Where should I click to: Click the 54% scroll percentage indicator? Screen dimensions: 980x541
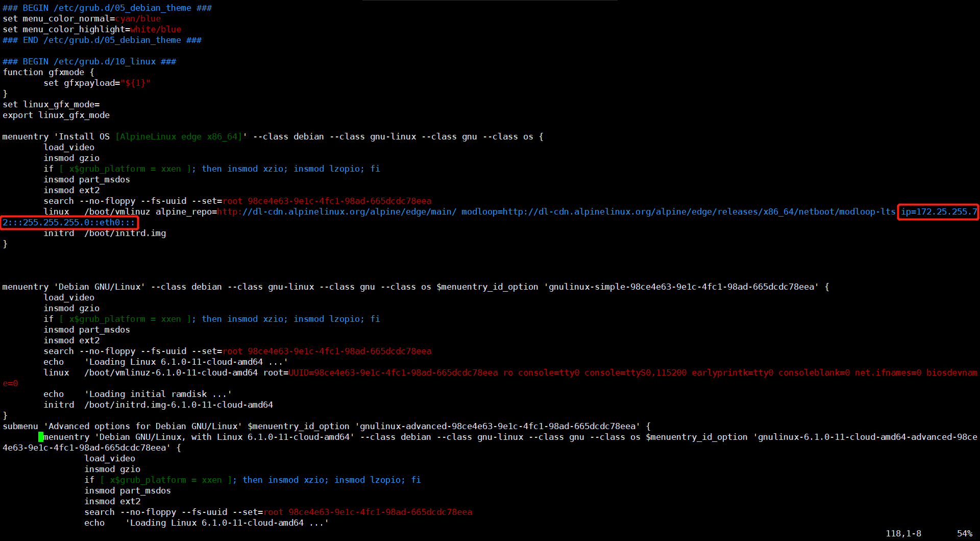tap(965, 533)
